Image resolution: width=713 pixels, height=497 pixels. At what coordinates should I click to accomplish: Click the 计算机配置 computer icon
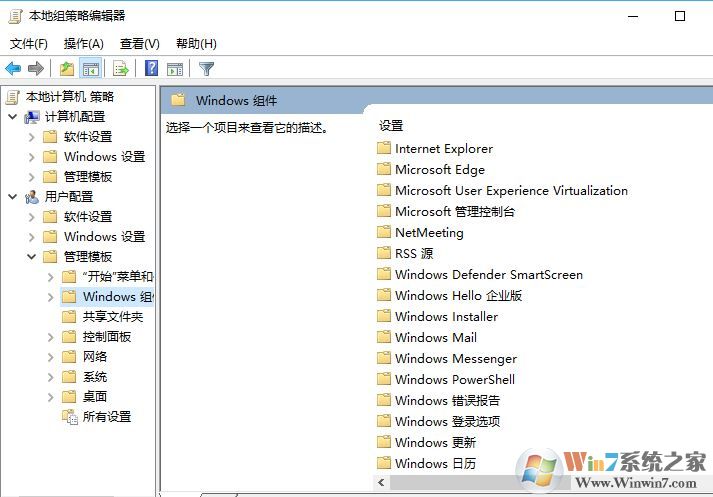click(x=32, y=117)
